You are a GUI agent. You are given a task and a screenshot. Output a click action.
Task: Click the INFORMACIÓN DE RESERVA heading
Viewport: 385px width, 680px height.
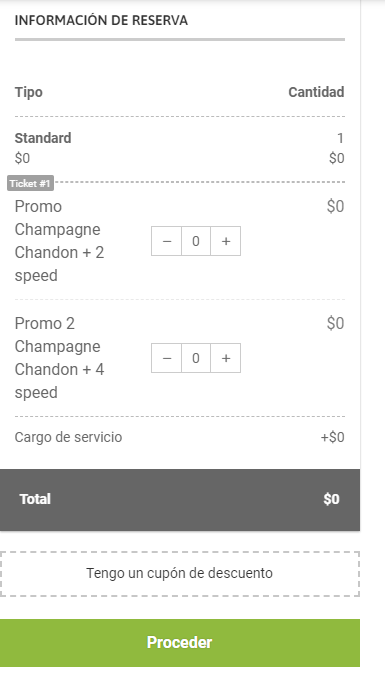pos(101,20)
